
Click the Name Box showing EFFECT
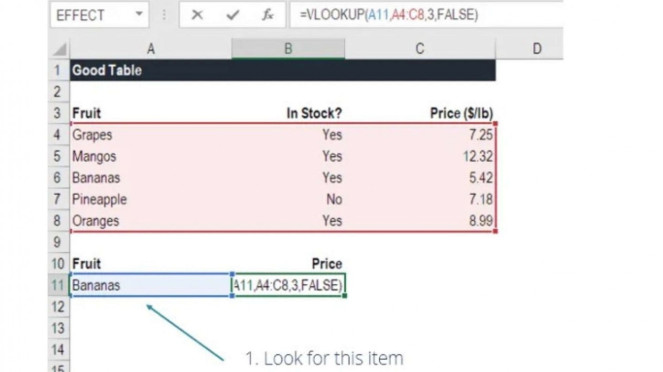(x=99, y=15)
